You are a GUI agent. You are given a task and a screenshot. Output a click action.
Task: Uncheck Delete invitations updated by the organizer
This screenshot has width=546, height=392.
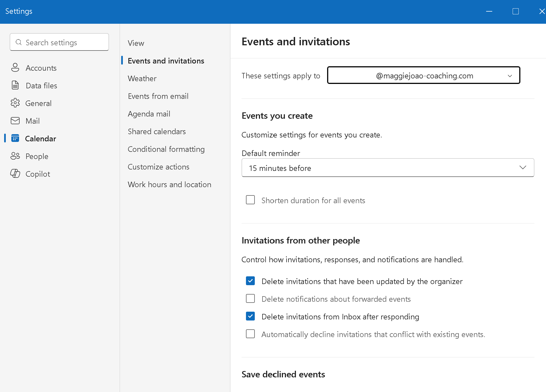point(250,281)
